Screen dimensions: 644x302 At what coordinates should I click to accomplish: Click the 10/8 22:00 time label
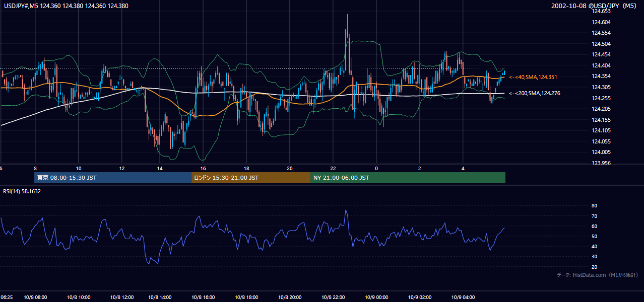(333, 297)
